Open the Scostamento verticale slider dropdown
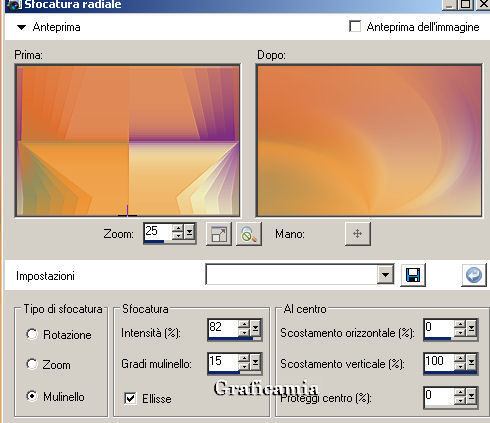This screenshot has height=423, width=490. pyautogui.click(x=472, y=362)
